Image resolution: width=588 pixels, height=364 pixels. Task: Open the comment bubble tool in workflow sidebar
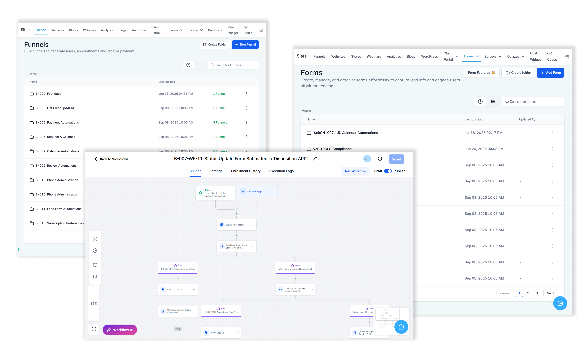(x=95, y=265)
